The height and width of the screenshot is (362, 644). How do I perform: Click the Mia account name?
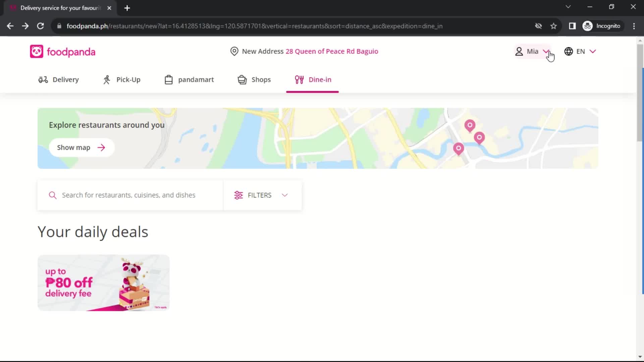point(532,51)
